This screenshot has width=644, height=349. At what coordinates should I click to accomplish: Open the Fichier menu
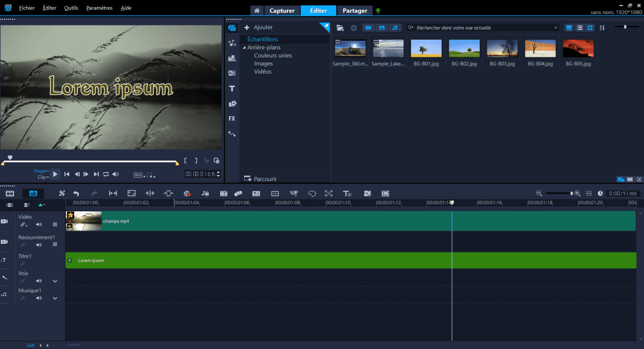coord(27,8)
